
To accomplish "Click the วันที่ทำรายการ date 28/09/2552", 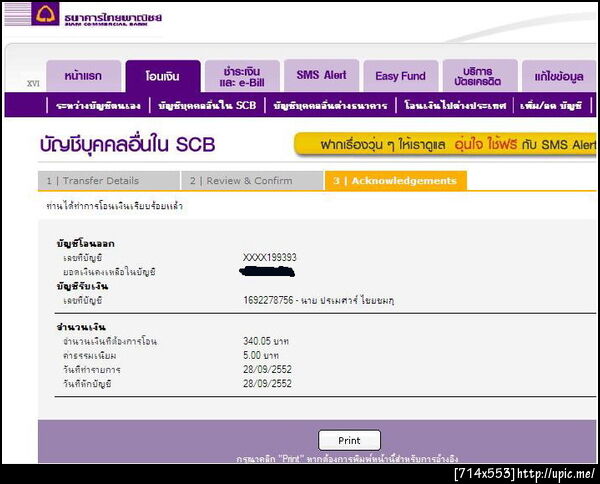I will pos(267,370).
